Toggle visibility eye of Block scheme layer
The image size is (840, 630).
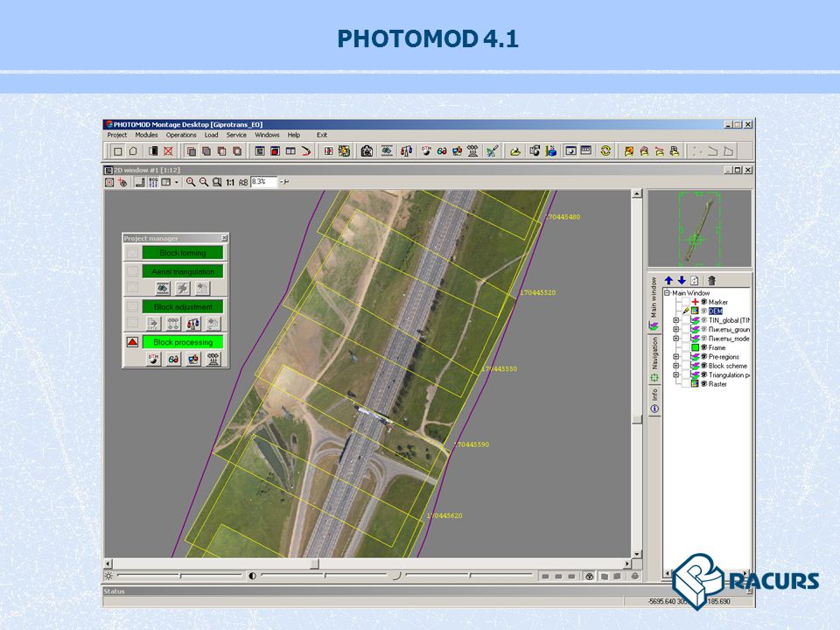pos(703,366)
